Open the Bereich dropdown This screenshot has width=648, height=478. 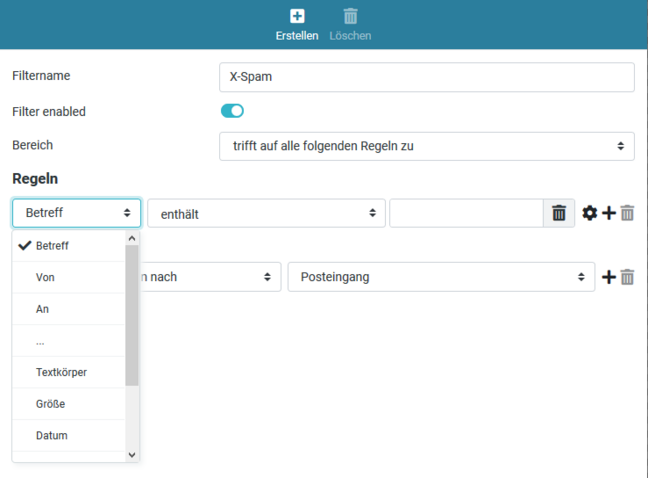426,146
